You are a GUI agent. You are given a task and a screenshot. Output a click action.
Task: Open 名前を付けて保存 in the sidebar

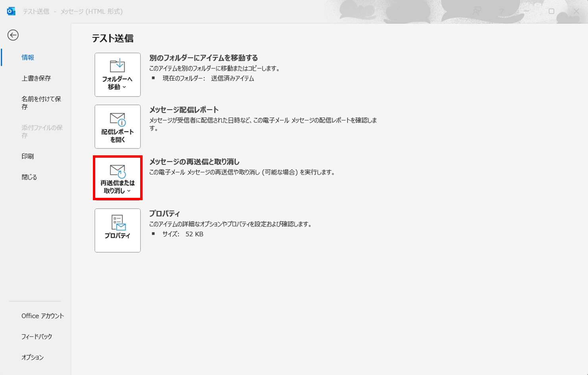click(x=41, y=103)
